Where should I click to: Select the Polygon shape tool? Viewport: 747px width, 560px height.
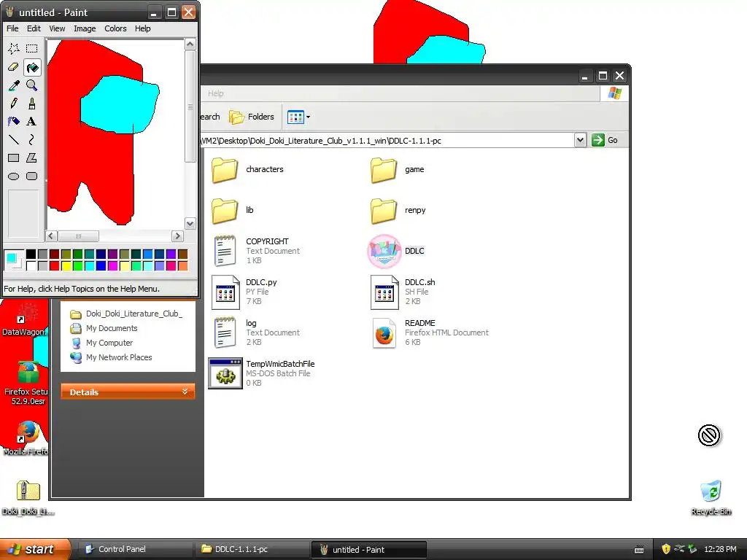[x=32, y=157]
